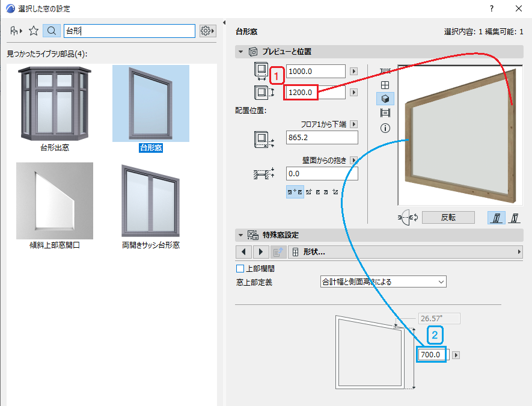Select the right-hand slanted wall-plane option icon
This screenshot has height=406, width=532.
(515, 218)
